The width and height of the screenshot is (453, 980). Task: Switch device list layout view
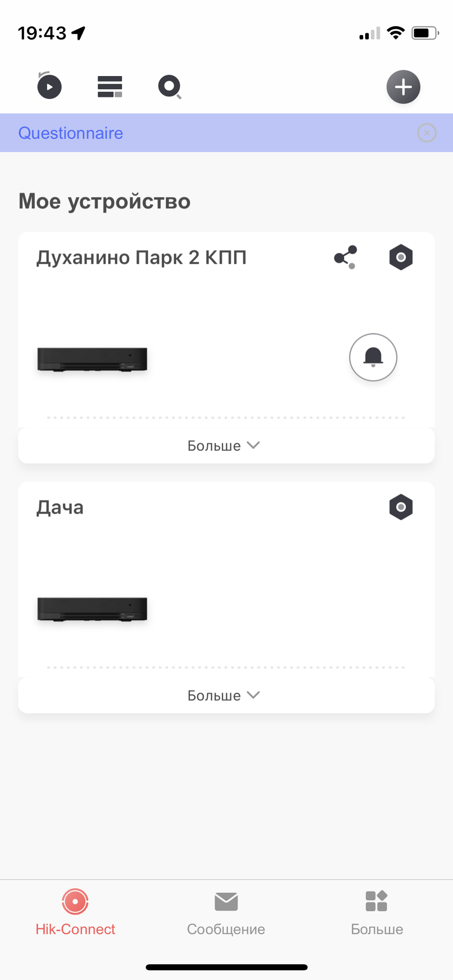tap(110, 86)
